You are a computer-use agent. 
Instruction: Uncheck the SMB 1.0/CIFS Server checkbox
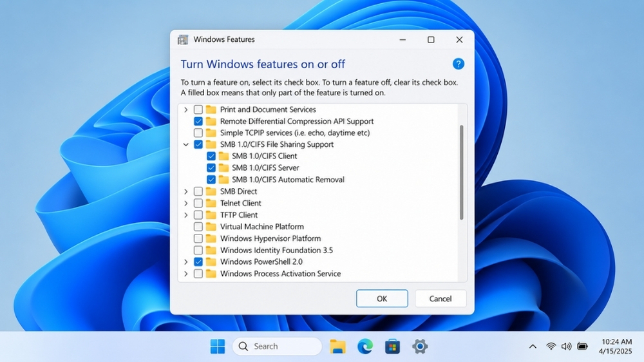click(211, 167)
